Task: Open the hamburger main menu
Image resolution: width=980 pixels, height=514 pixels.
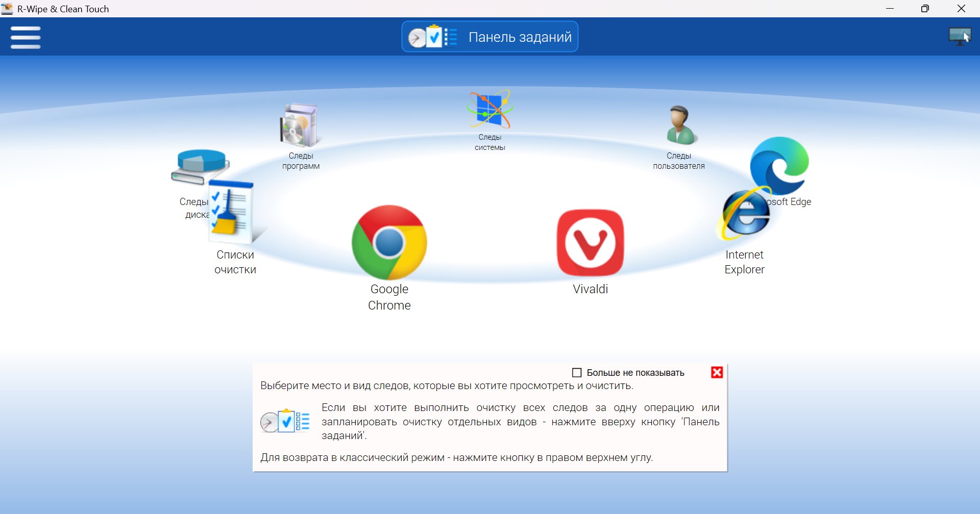Action: (x=26, y=37)
